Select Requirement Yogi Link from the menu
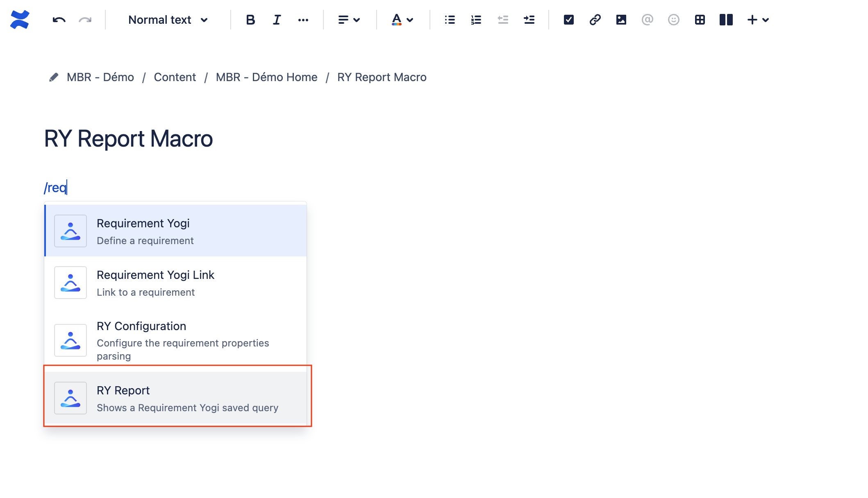The height and width of the screenshot is (498, 868). tap(176, 283)
